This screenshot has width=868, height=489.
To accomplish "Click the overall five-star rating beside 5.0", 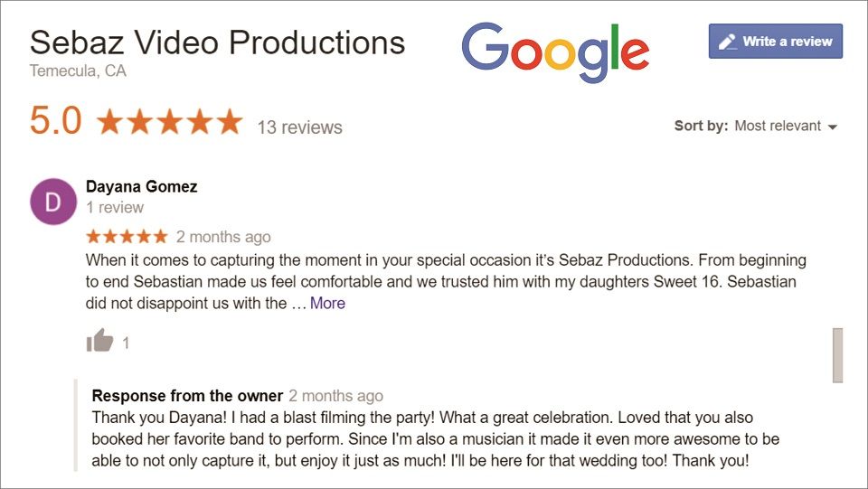I will [169, 122].
